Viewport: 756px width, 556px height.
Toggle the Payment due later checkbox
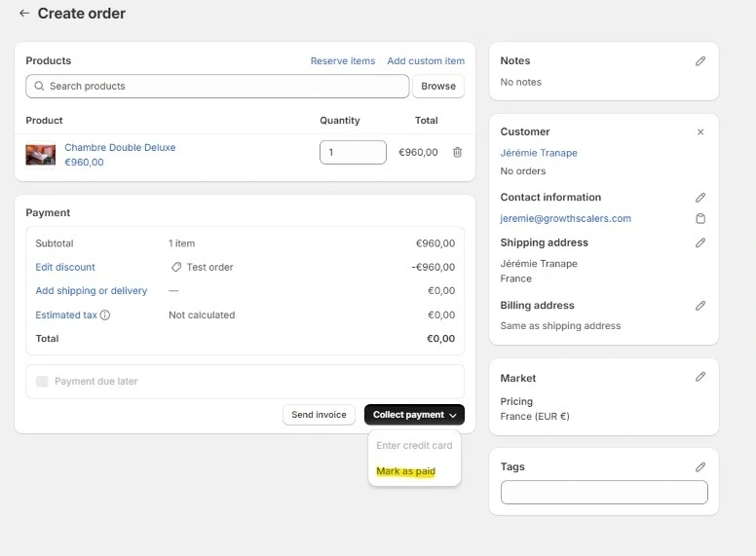(x=42, y=382)
